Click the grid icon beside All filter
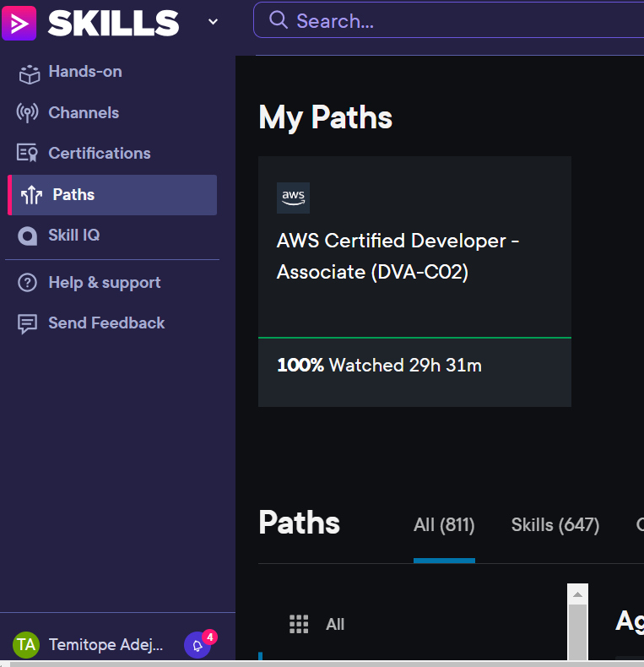Viewport: 644px width, 667px height. pyautogui.click(x=299, y=624)
